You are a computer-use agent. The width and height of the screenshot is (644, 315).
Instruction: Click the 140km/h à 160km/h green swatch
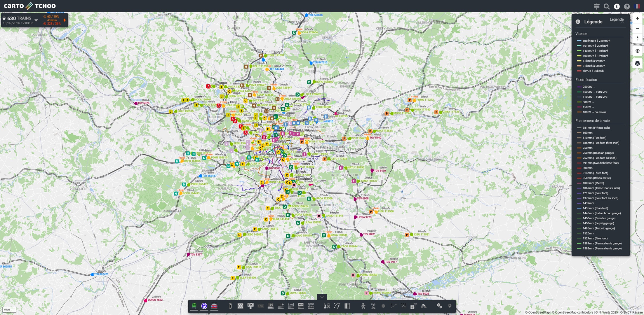[579, 51]
